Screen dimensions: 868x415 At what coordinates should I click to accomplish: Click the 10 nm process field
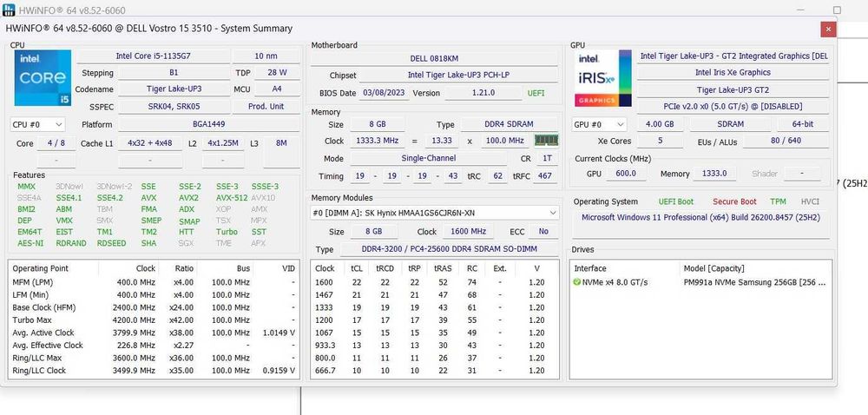coord(266,56)
